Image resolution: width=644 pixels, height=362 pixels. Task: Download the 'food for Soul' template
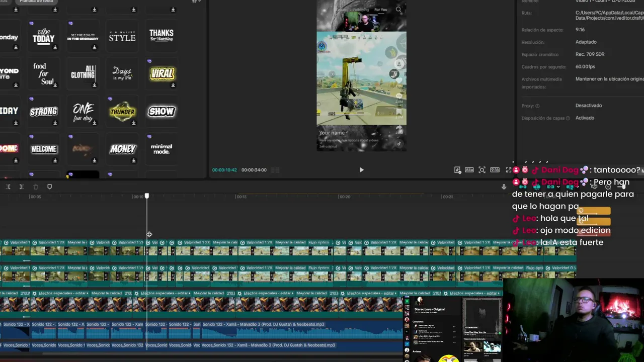click(55, 85)
